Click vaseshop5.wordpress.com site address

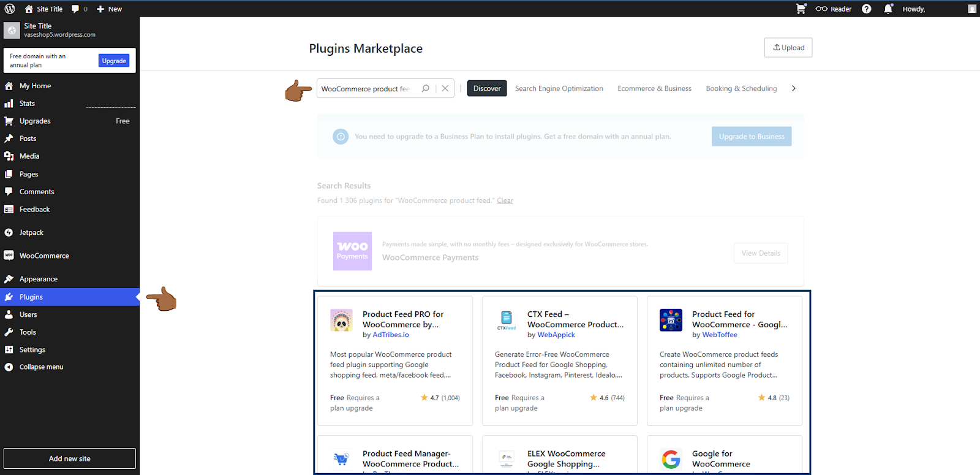(59, 35)
